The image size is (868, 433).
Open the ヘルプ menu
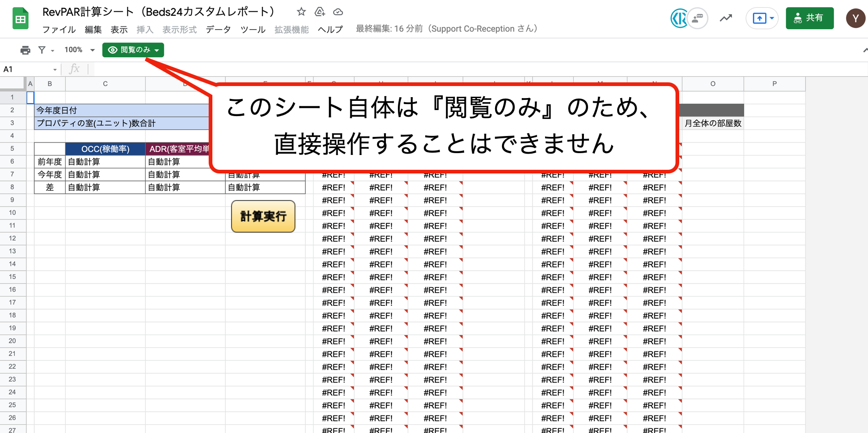(x=330, y=30)
